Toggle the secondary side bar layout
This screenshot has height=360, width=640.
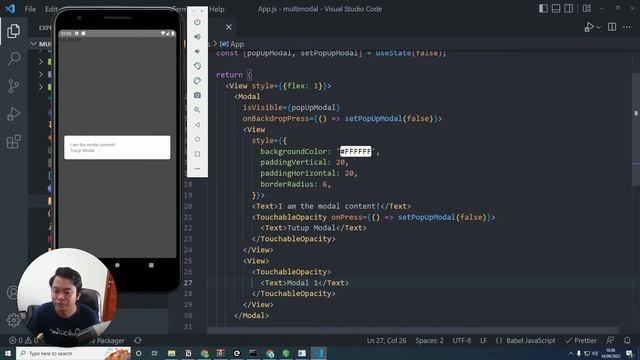click(569, 9)
